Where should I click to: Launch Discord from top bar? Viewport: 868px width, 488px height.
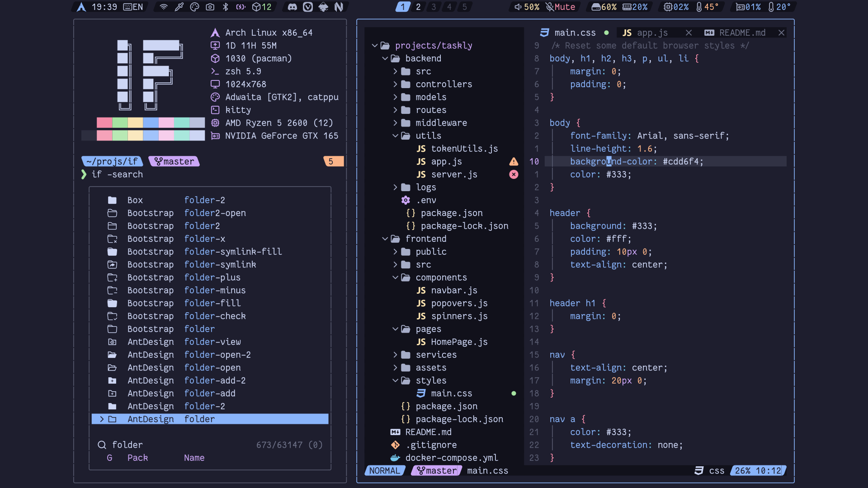pyautogui.click(x=292, y=7)
